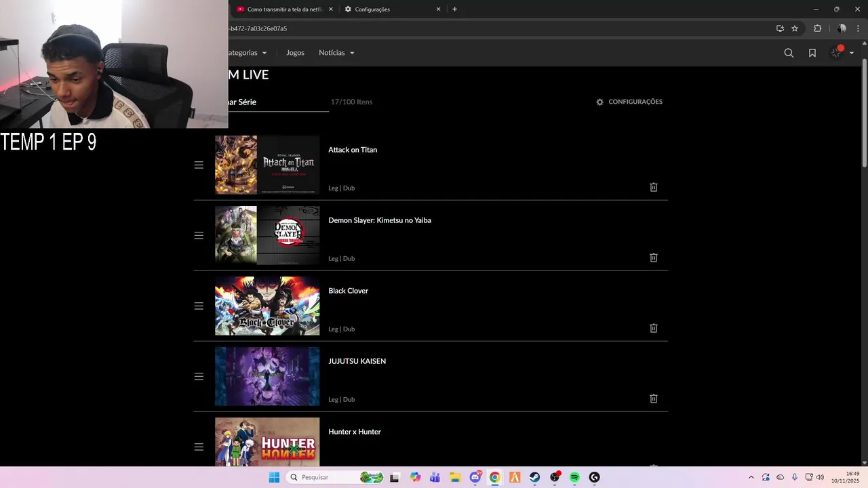
Task: Open a new browser tab
Action: (x=454, y=9)
